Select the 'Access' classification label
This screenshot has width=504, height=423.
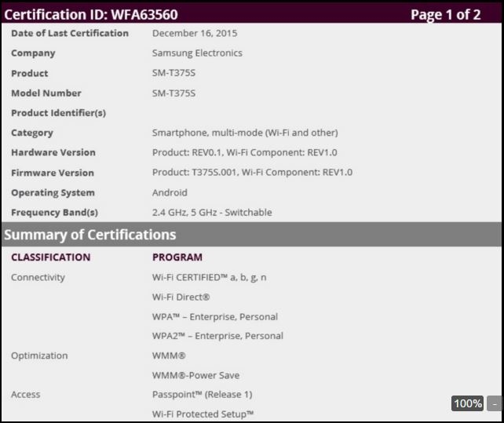(26, 395)
